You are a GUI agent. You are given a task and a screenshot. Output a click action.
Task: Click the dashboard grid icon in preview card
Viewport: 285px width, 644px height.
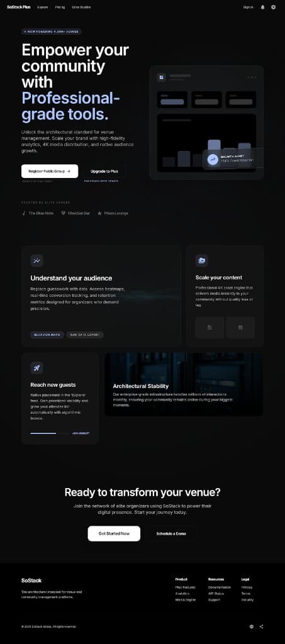click(162, 77)
